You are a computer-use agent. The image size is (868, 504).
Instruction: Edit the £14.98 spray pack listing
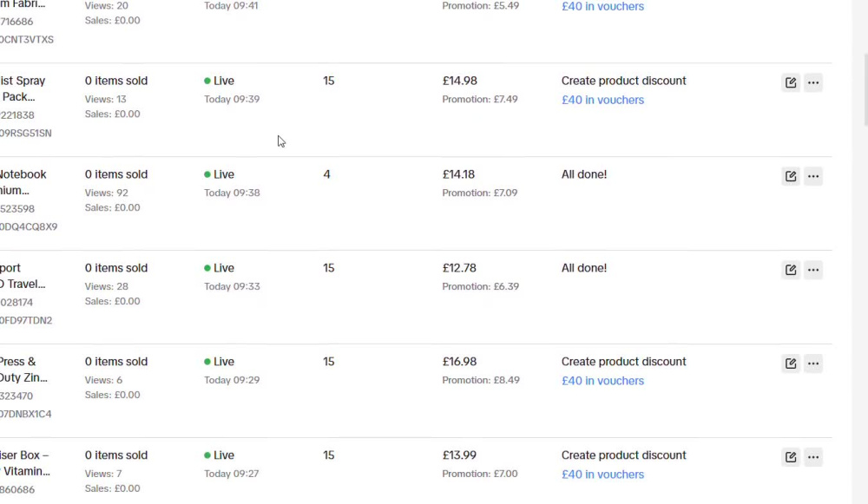791,82
